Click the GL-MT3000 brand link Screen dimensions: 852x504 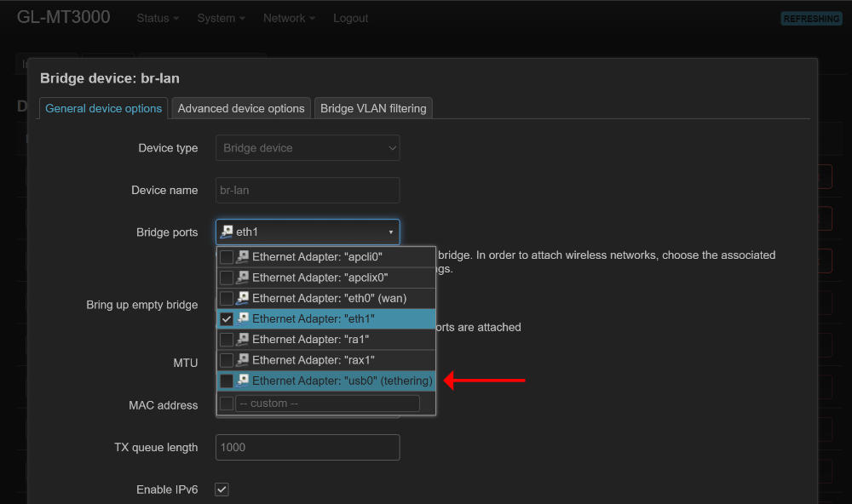click(64, 17)
